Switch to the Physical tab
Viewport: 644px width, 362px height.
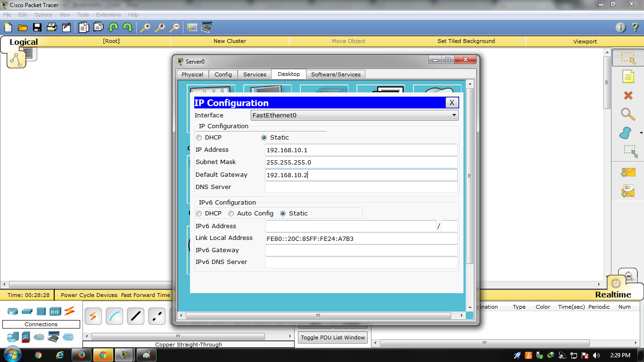tap(192, 74)
